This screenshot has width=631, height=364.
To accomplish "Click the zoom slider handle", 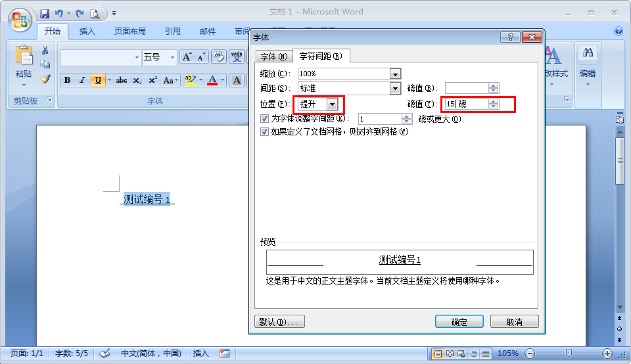I will pos(568,353).
